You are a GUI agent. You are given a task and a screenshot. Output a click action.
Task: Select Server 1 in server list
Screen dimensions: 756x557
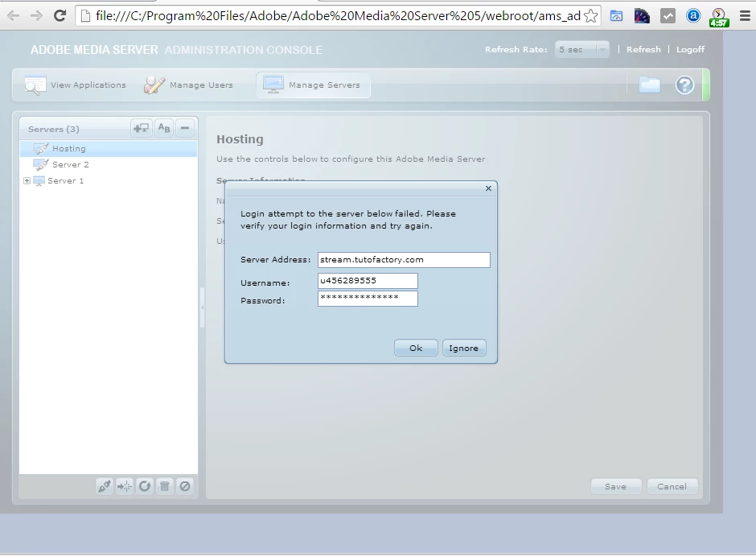point(109,180)
